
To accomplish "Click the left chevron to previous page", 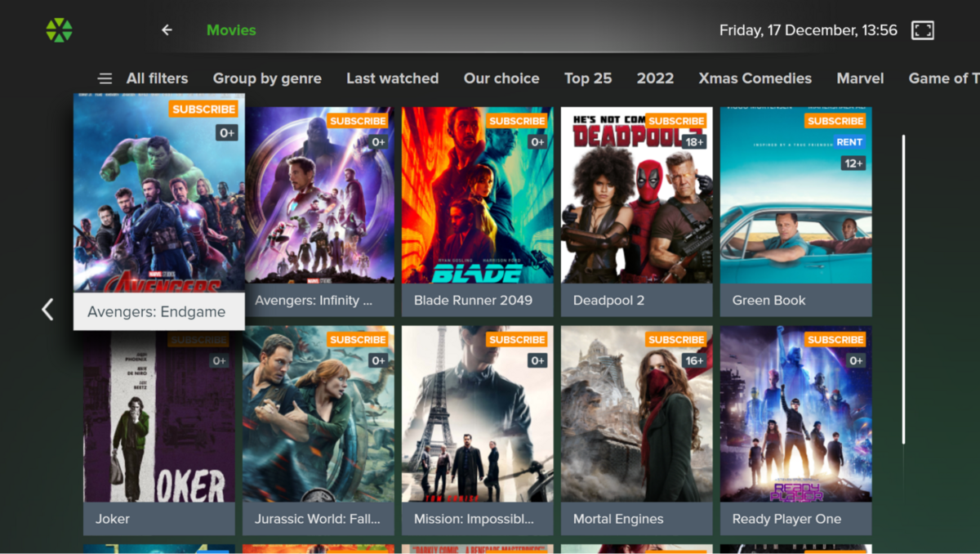I will (47, 309).
